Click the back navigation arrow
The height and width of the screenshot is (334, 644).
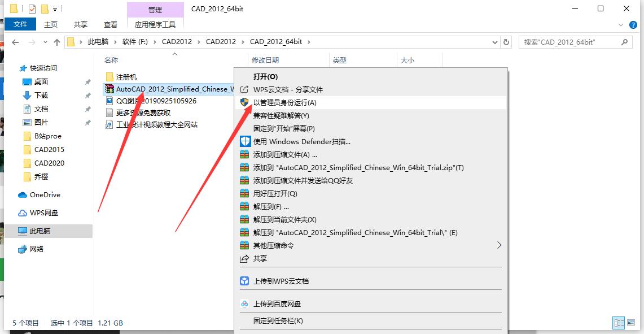[x=15, y=41]
